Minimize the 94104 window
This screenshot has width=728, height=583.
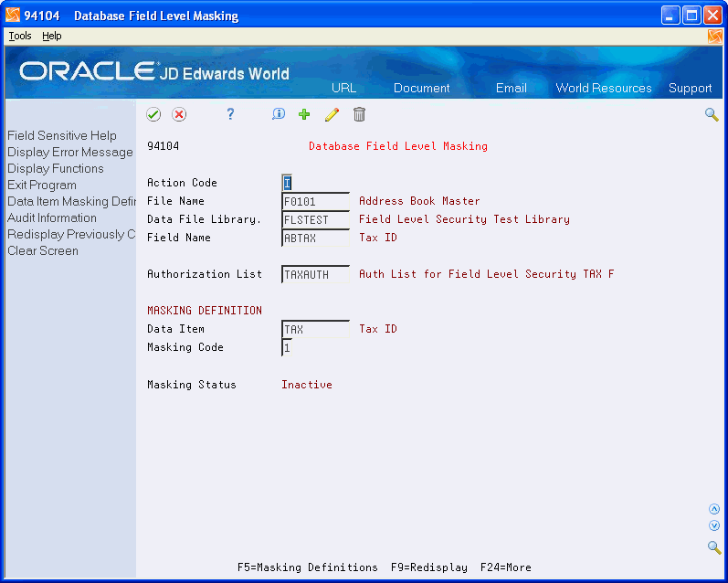pos(670,16)
